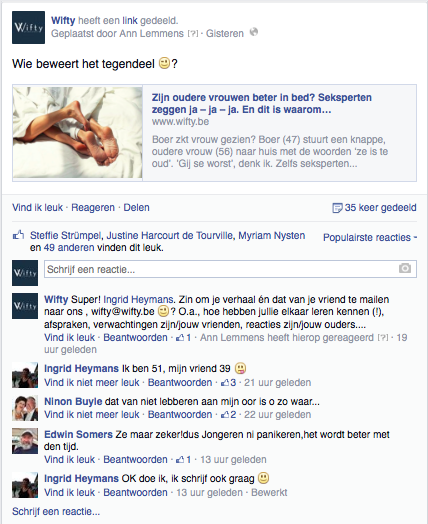This screenshot has width=428, height=524.
Task: Click Beantwoorden on Edwin Somers' comment
Action: click(x=135, y=460)
